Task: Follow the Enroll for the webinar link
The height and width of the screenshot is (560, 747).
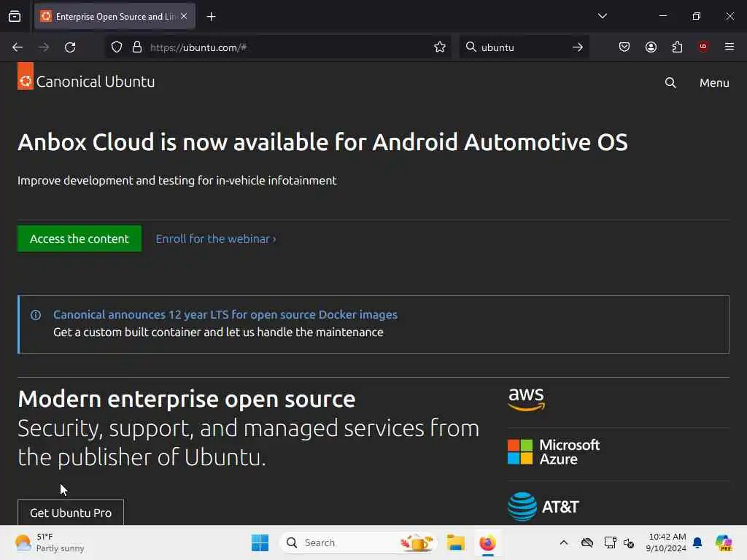Action: 216,238
